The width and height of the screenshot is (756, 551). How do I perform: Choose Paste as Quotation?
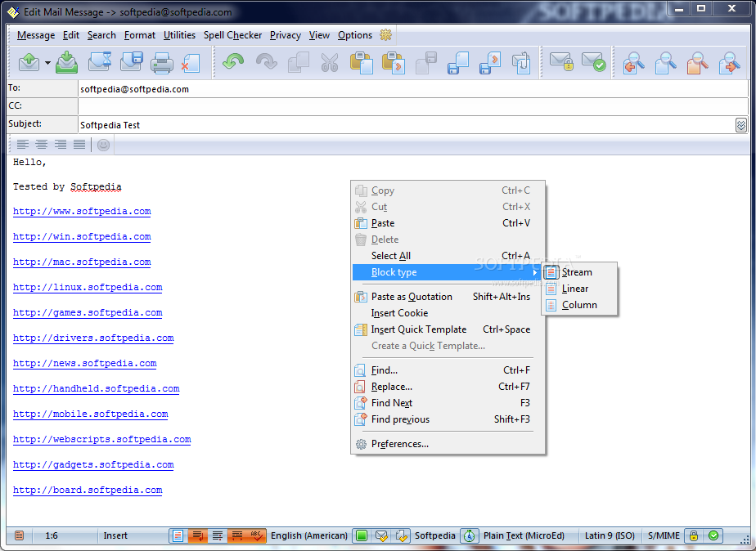pos(448,297)
